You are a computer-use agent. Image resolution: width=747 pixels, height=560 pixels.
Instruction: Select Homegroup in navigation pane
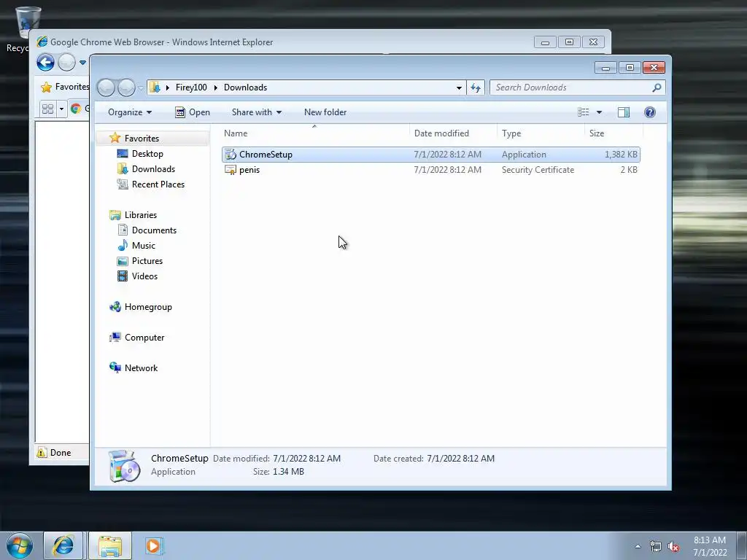(148, 307)
